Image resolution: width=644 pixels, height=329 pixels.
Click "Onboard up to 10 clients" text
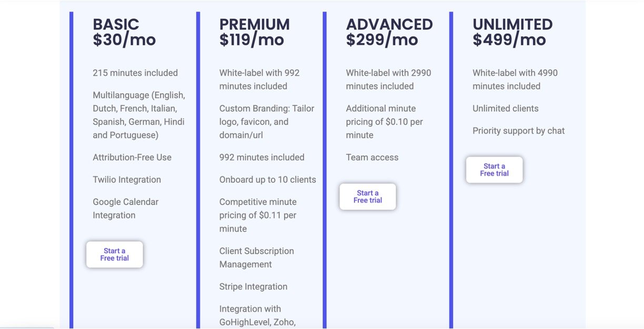pos(267,180)
